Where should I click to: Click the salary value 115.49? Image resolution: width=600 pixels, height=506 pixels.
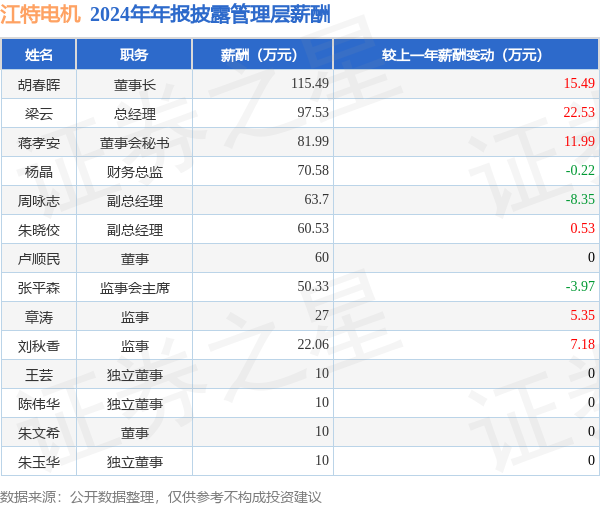[310, 83]
